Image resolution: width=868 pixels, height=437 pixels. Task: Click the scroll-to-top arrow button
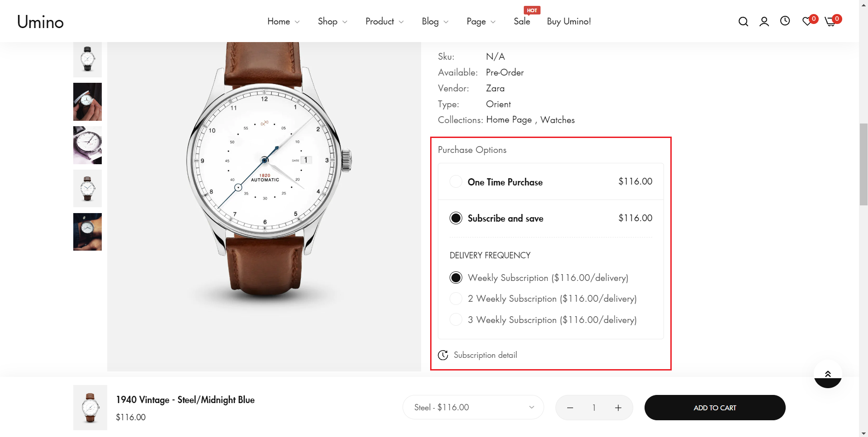point(828,374)
